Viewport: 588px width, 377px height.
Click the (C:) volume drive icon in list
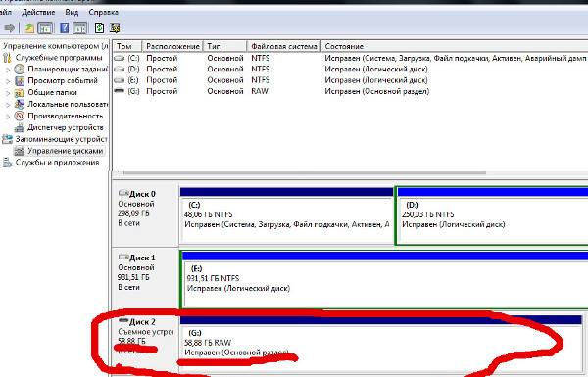[x=120, y=58]
